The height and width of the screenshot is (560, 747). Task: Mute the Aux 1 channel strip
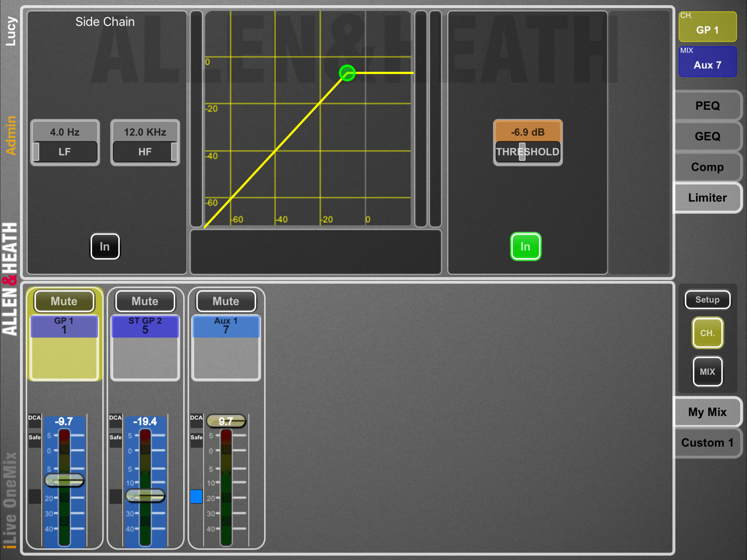(x=226, y=301)
